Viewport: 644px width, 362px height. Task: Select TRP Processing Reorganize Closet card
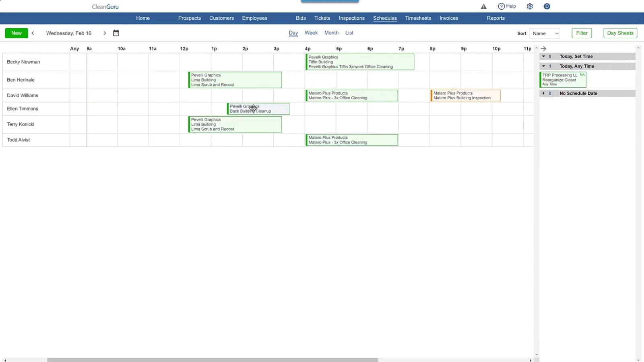(x=563, y=80)
